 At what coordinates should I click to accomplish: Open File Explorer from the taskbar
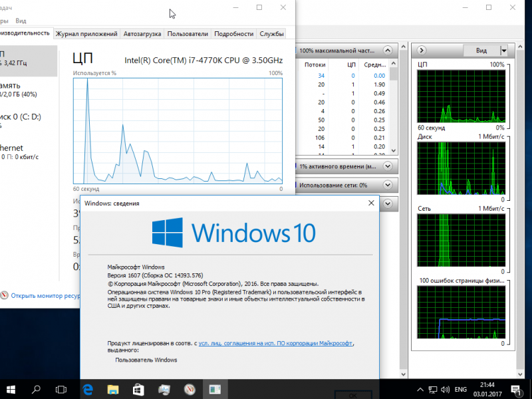point(113,389)
